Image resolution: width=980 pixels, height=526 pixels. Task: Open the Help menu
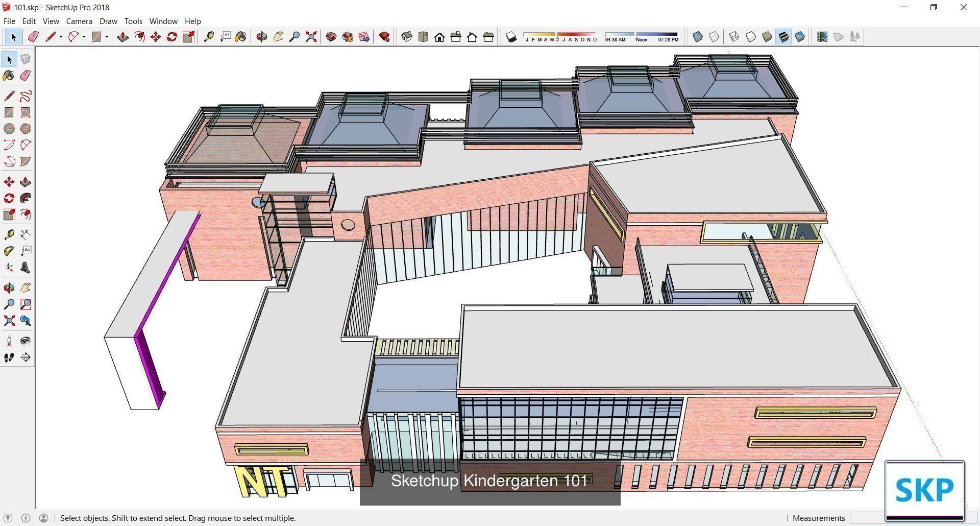pos(192,21)
